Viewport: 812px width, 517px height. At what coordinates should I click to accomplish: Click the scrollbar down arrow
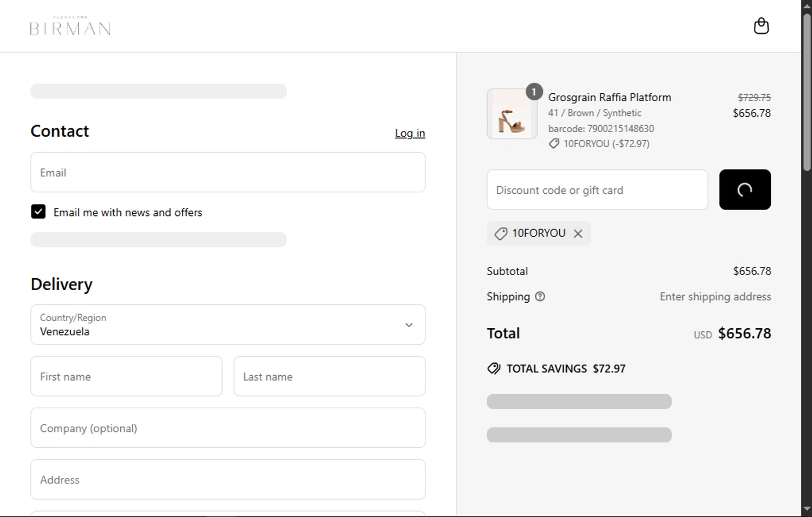click(807, 509)
